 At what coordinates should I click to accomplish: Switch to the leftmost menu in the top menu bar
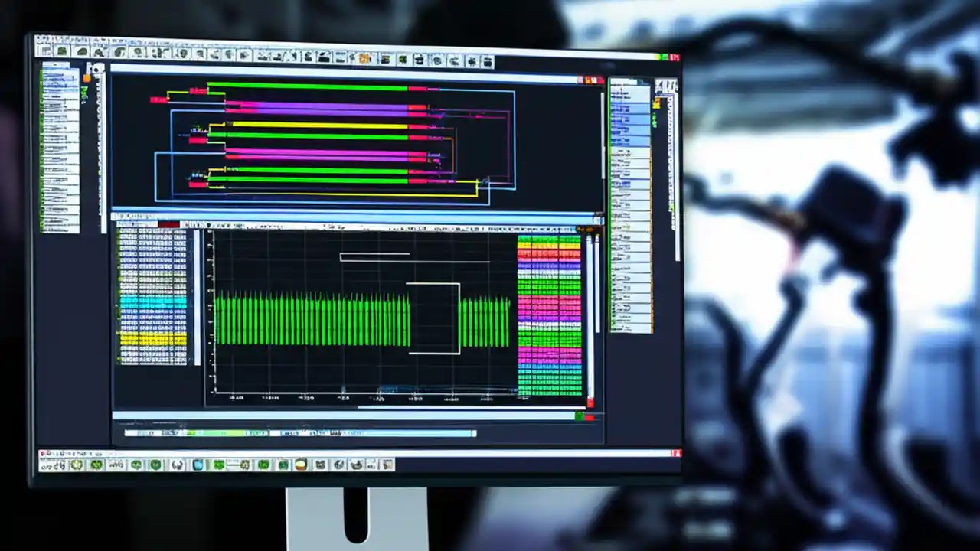point(40,38)
